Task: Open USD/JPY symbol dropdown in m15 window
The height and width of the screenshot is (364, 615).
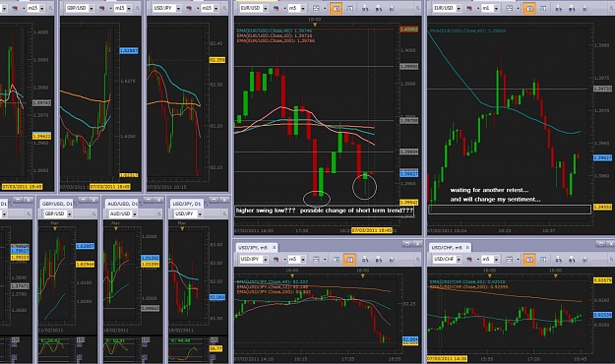Action: [x=178, y=8]
